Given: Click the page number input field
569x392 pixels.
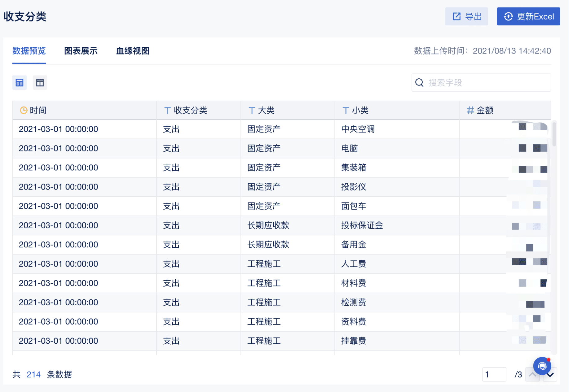Looking at the screenshot, I should point(494,374).
